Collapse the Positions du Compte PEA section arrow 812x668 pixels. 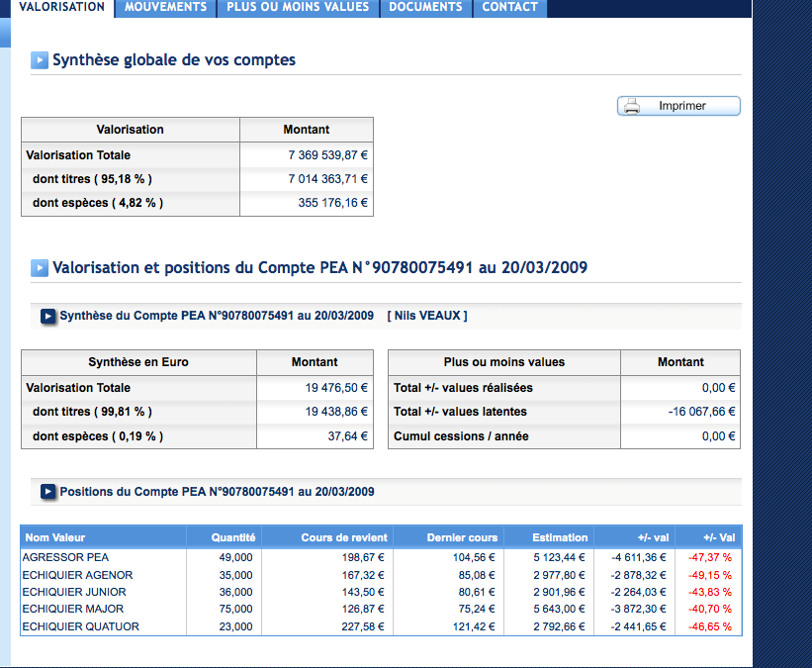[47, 491]
